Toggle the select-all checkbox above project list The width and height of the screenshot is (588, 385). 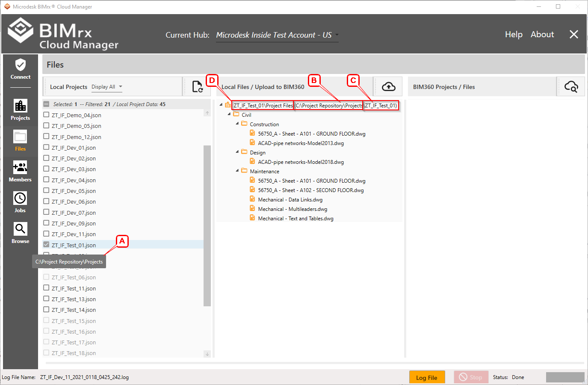coord(47,104)
